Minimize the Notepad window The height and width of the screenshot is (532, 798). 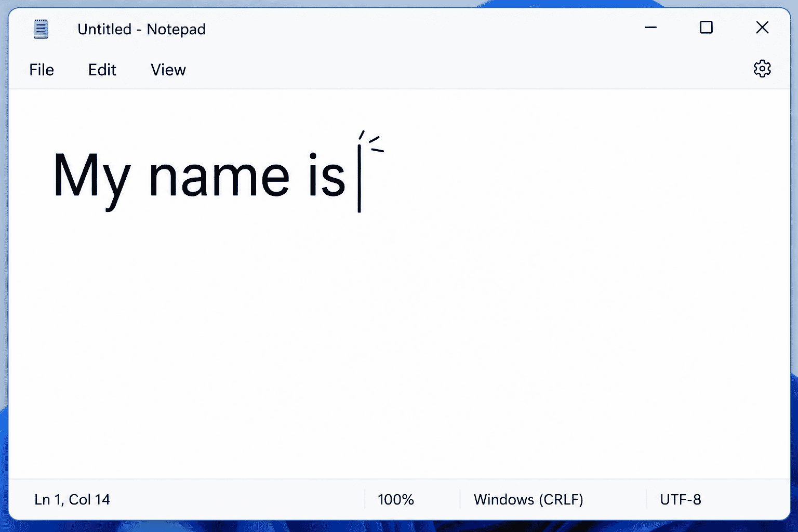coord(651,27)
